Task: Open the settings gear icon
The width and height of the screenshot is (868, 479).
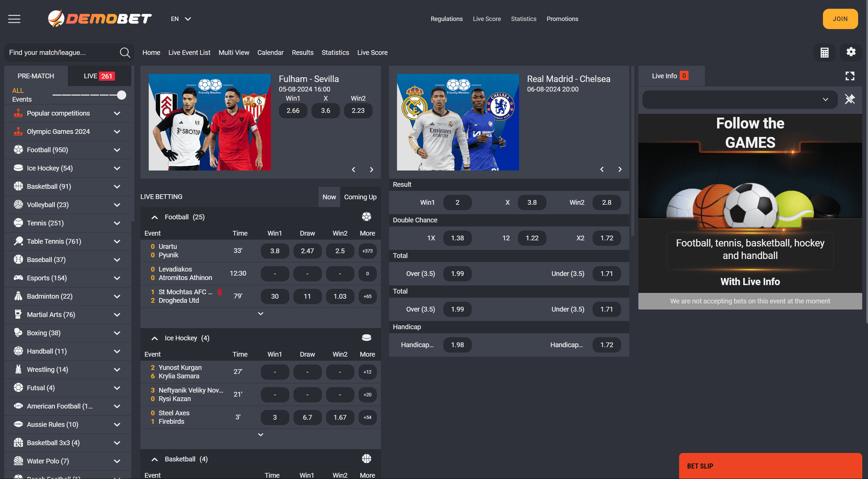Action: [851, 52]
